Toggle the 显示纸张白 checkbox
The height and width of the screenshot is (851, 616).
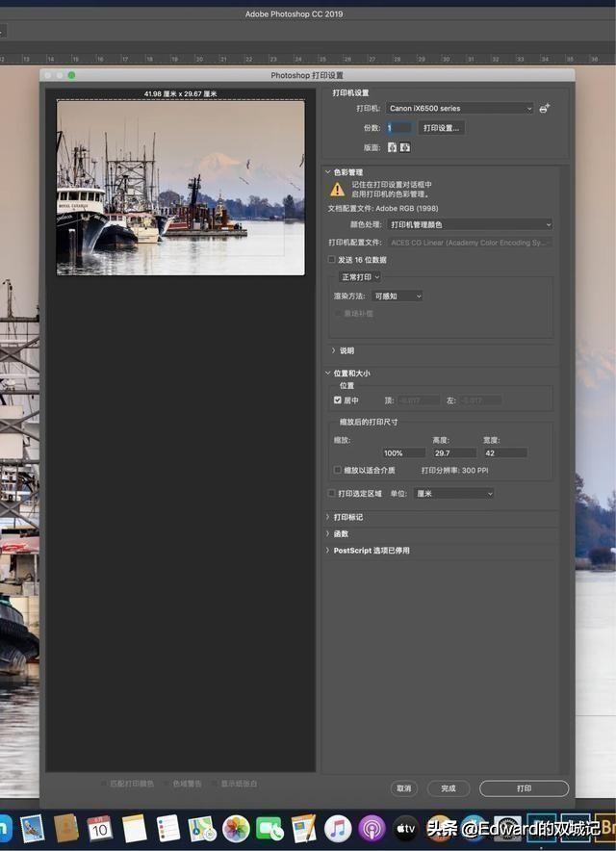click(215, 784)
